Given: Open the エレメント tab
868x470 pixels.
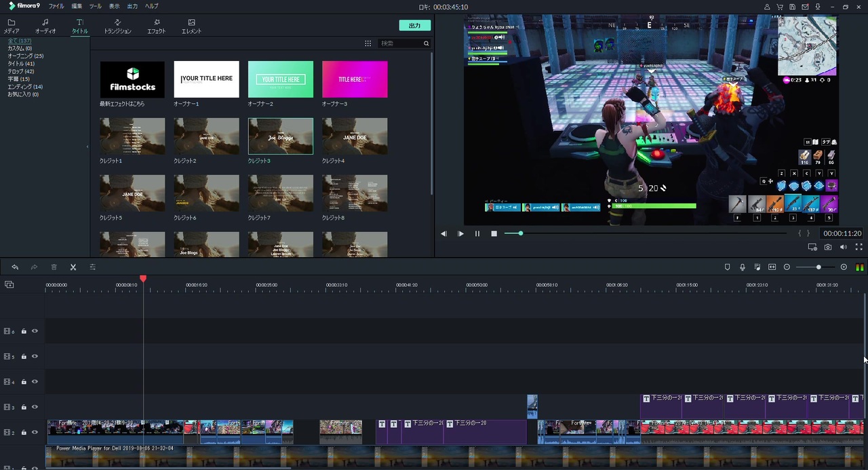Looking at the screenshot, I should click(x=191, y=26).
